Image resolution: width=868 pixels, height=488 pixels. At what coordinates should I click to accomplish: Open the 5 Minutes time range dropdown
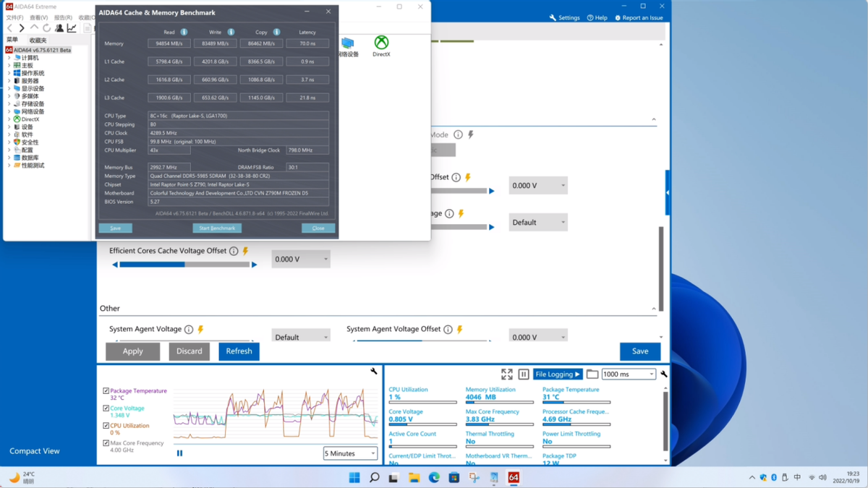coord(350,453)
